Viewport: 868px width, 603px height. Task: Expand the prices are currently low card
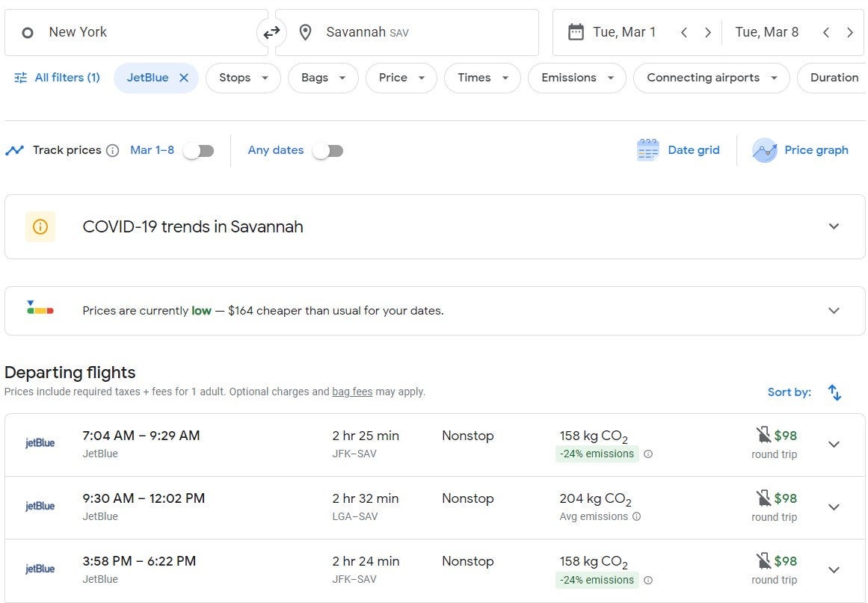(834, 310)
